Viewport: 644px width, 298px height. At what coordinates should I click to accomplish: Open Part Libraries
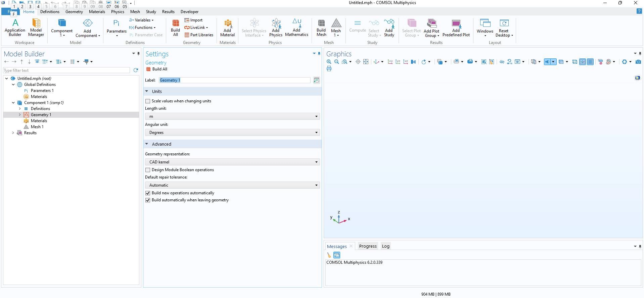[199, 35]
